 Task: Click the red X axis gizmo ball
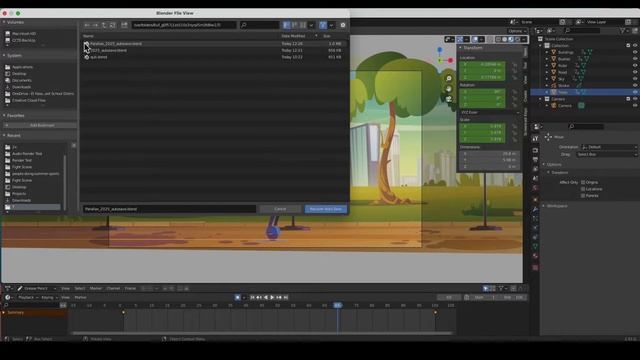click(x=450, y=60)
